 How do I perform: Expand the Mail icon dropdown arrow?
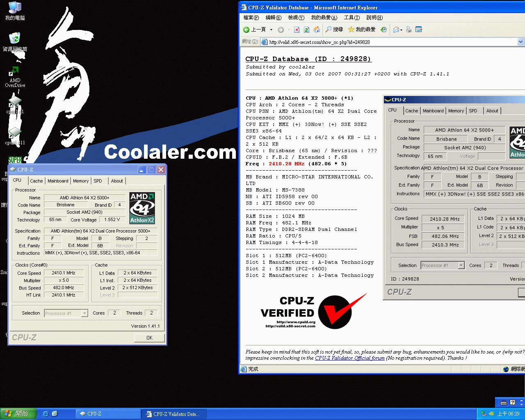click(x=401, y=30)
